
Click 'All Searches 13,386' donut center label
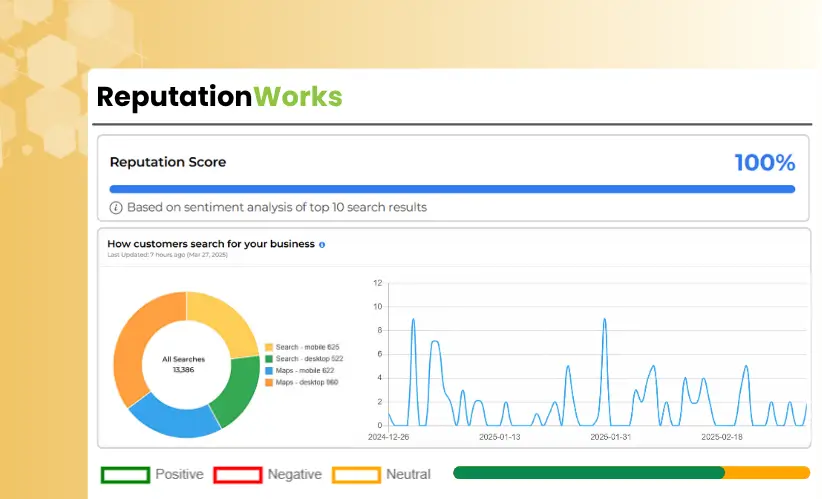point(183,364)
